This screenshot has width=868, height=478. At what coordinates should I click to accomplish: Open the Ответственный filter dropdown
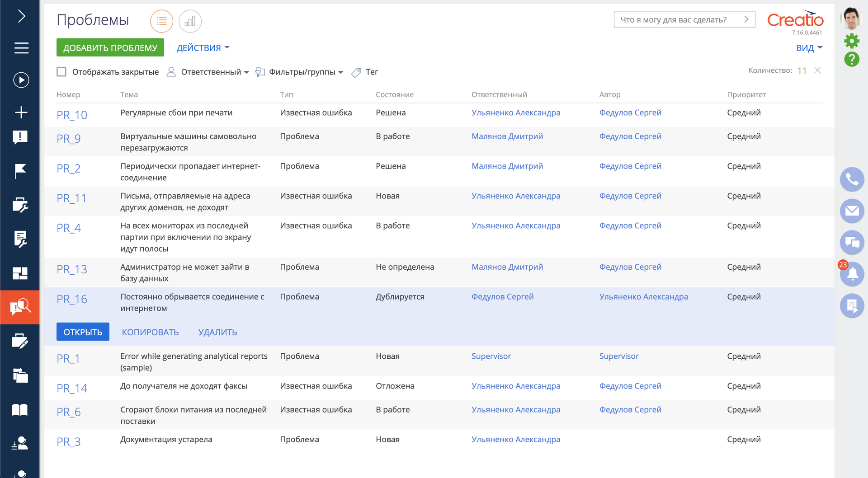pos(208,72)
